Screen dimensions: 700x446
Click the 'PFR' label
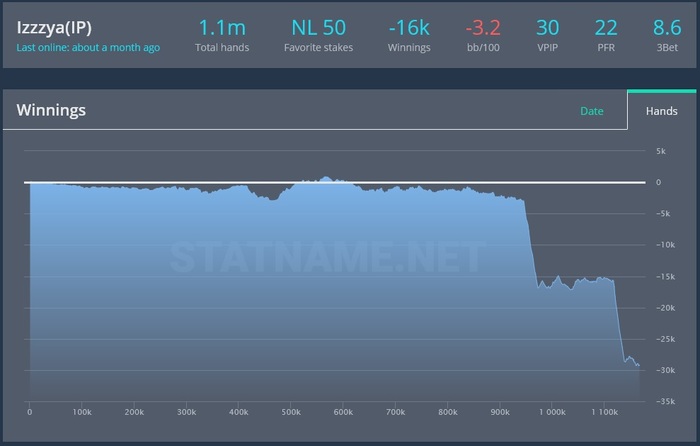pos(606,47)
